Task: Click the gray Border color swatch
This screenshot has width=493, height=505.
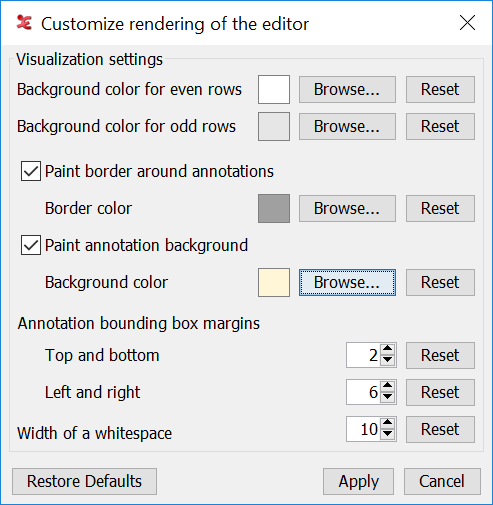Action: (274, 209)
